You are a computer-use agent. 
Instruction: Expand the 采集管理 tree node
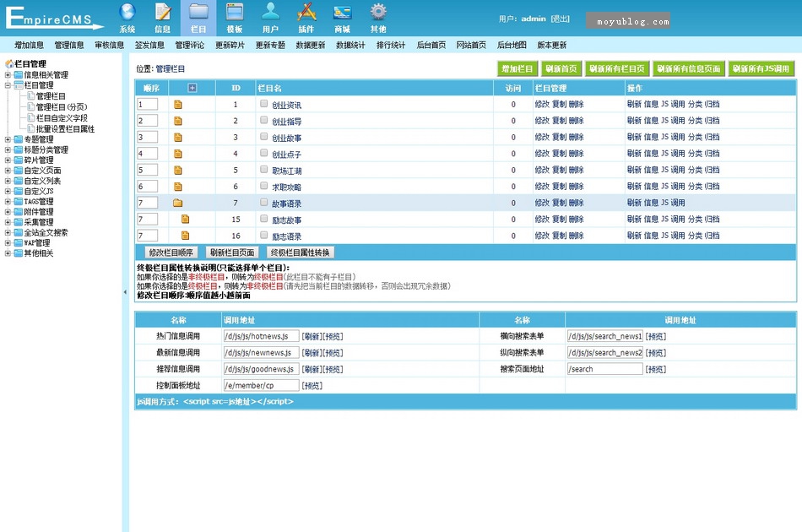pos(8,222)
